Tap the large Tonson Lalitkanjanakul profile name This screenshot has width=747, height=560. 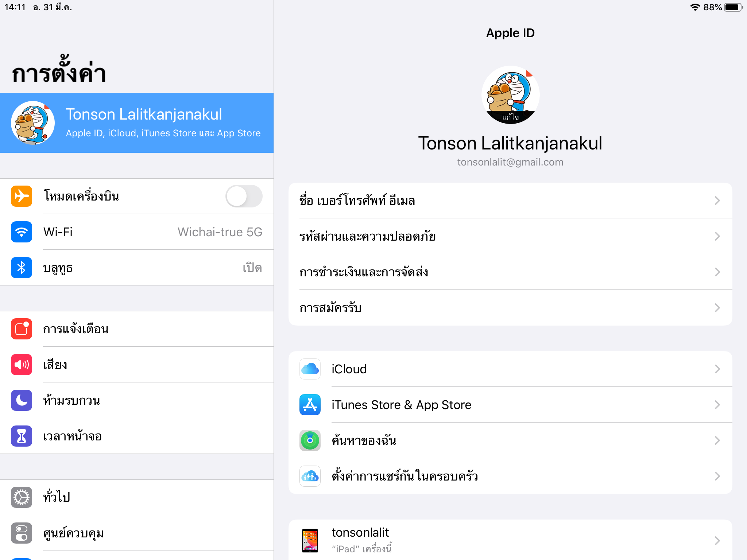tap(510, 143)
